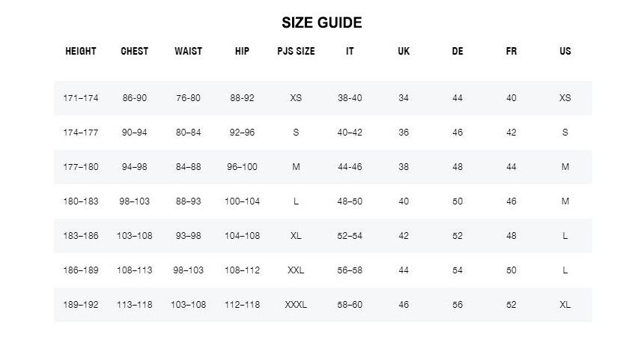This screenshot has width=644, height=337.
Task: Click the SIZE GUIDE title
Action: [321, 23]
